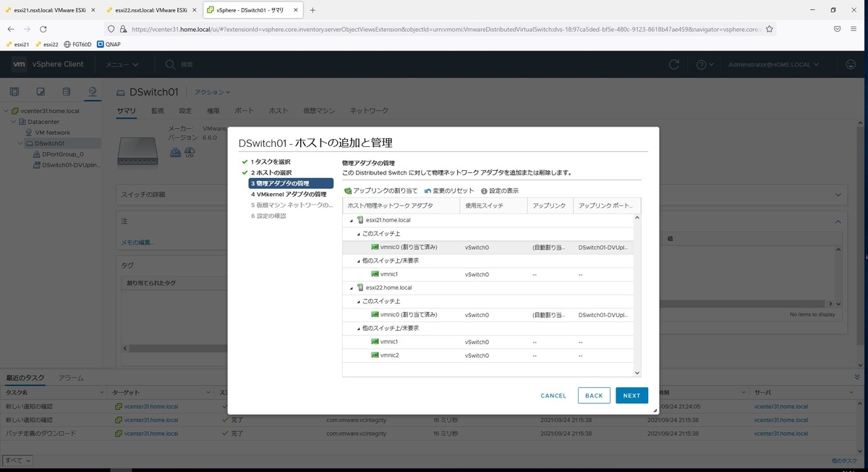Image resolution: width=868 pixels, height=472 pixels.
Task: Open the アラーム tab in bottom panel
Action: [71, 378]
